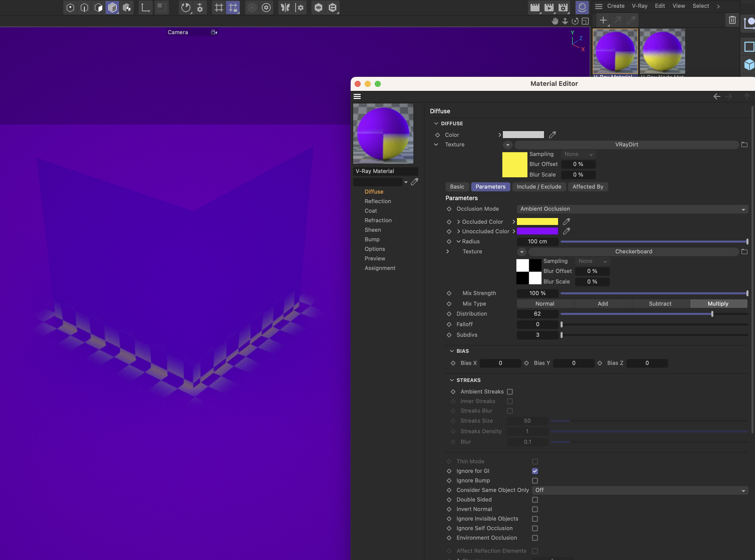
Task: Check Ignore Self Occlusion
Action: tap(535, 528)
